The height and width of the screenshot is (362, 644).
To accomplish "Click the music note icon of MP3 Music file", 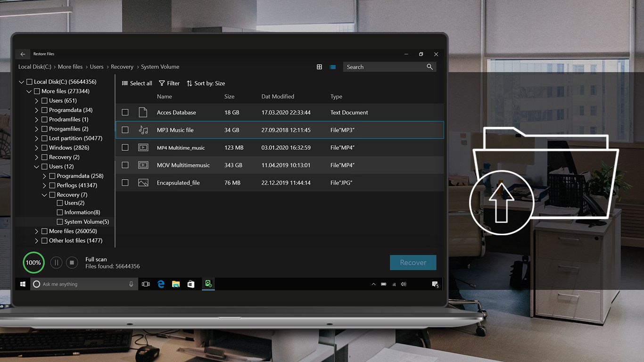I will (x=143, y=130).
